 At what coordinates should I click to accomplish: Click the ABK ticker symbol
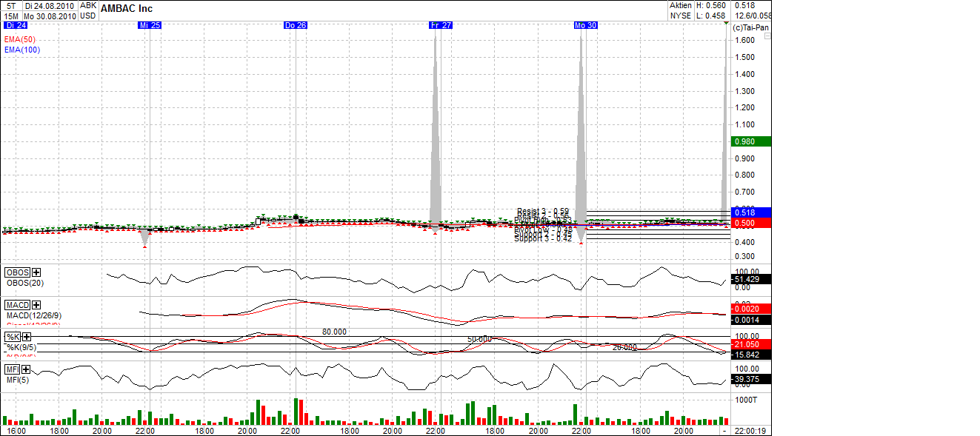click(x=88, y=5)
